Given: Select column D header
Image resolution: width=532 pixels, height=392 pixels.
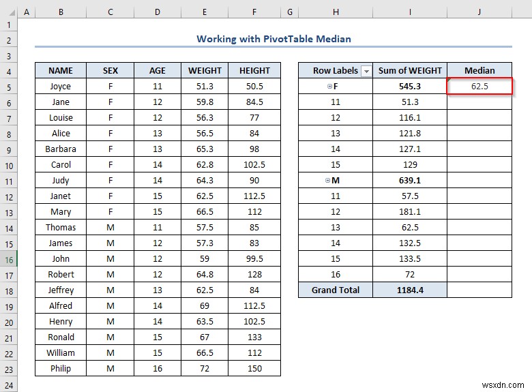Looking at the screenshot, I should pyautogui.click(x=158, y=12).
